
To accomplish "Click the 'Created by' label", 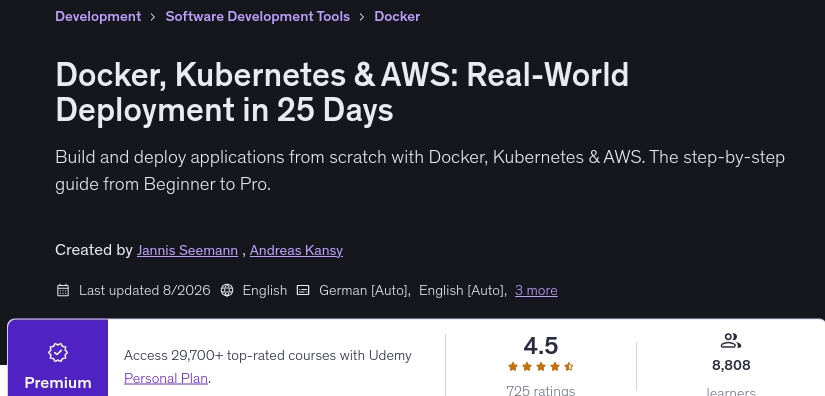I will (x=94, y=250).
